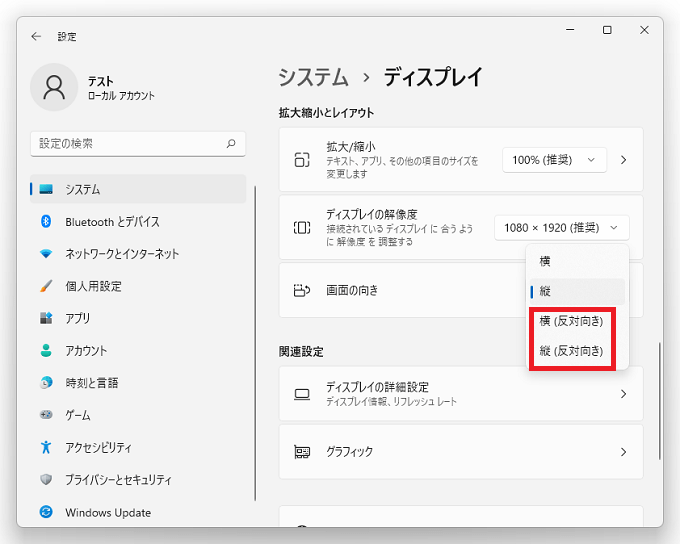Click the user avatar icon

(54, 87)
